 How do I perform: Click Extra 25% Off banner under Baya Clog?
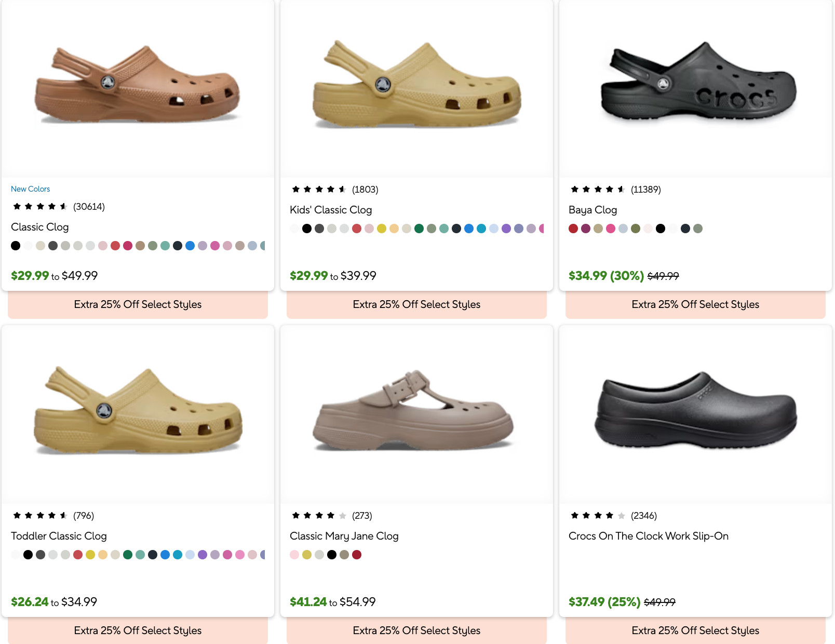coord(695,304)
